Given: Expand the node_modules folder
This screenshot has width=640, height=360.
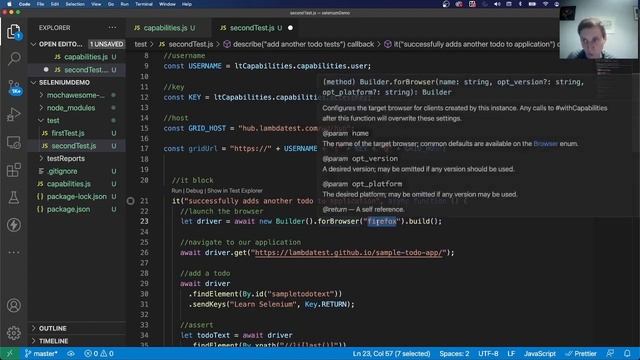Looking at the screenshot, I should pyautogui.click(x=71, y=108).
